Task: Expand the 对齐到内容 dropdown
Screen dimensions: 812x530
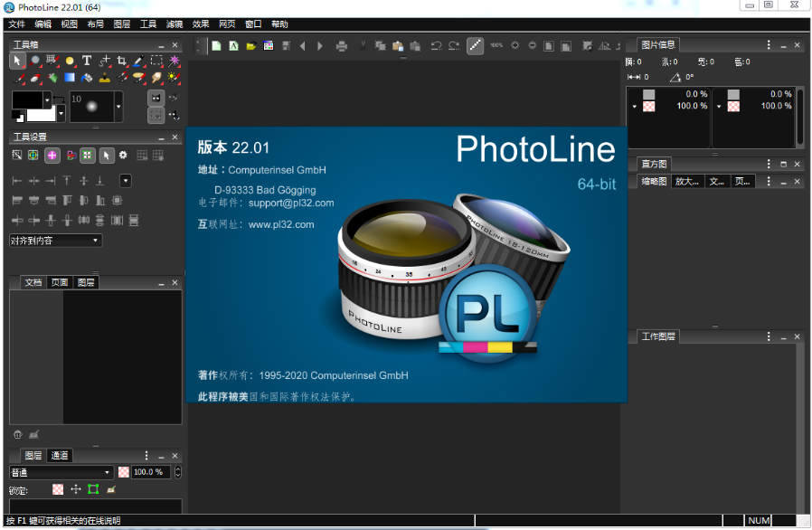Action: tap(55, 241)
